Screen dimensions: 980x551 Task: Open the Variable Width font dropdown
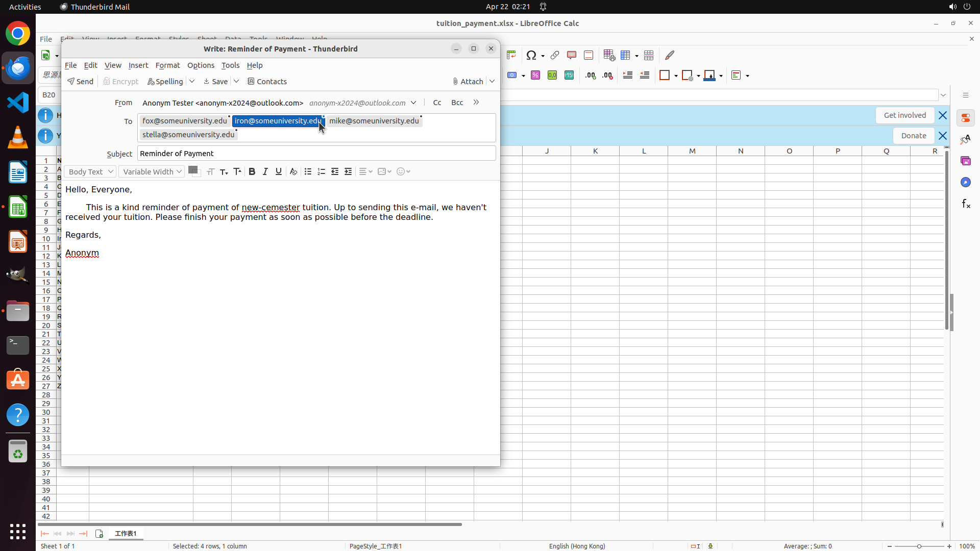(152, 172)
